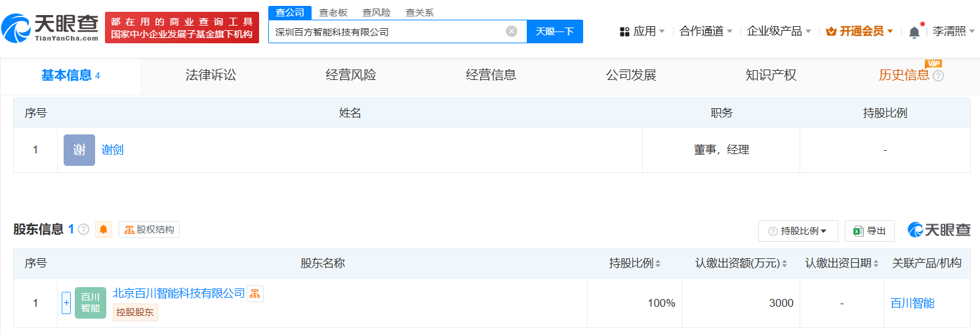Open the notifications bell

(x=914, y=32)
